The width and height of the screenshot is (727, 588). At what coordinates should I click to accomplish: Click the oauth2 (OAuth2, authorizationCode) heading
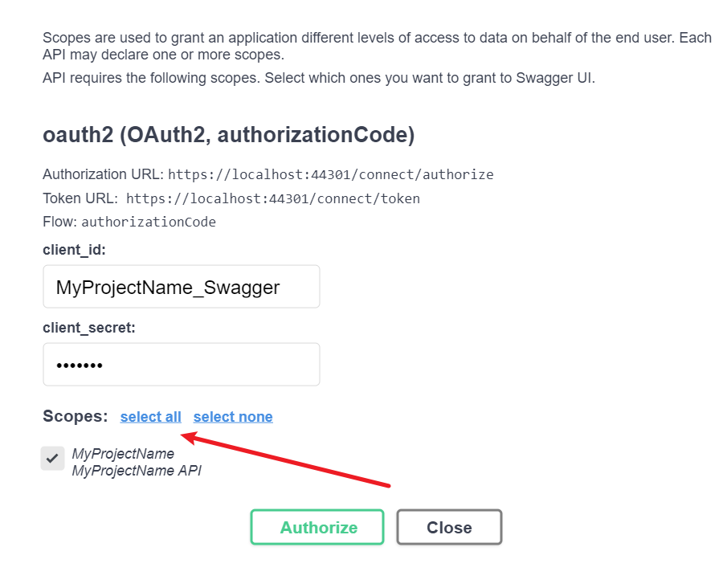[228, 135]
